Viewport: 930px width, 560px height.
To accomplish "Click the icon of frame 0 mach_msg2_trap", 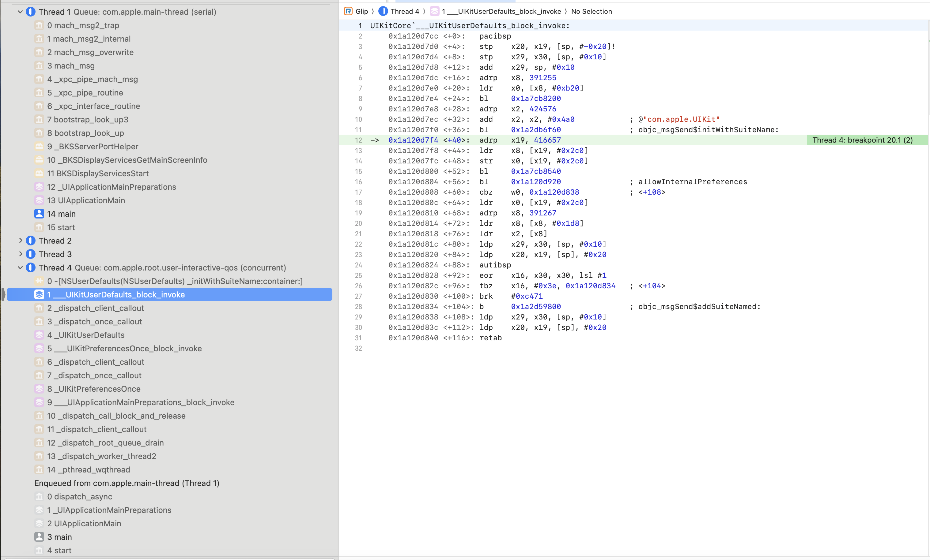I will [39, 25].
